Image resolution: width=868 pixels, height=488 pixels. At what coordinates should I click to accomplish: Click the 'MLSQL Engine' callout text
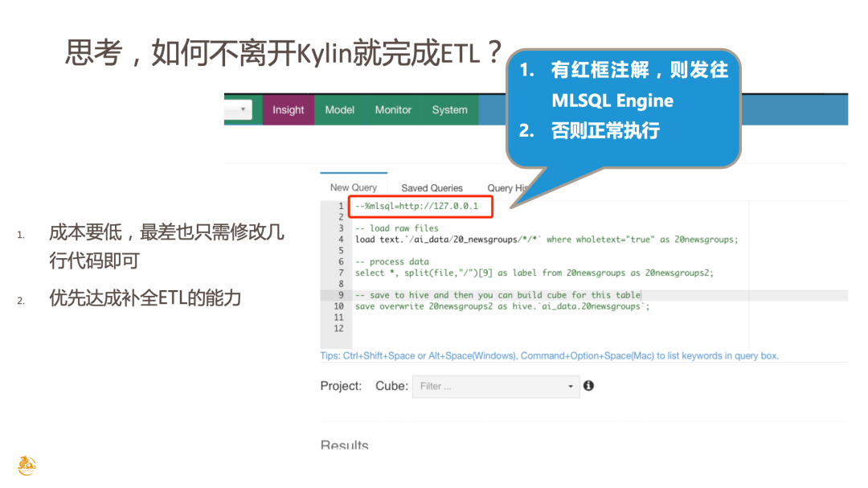(x=612, y=100)
